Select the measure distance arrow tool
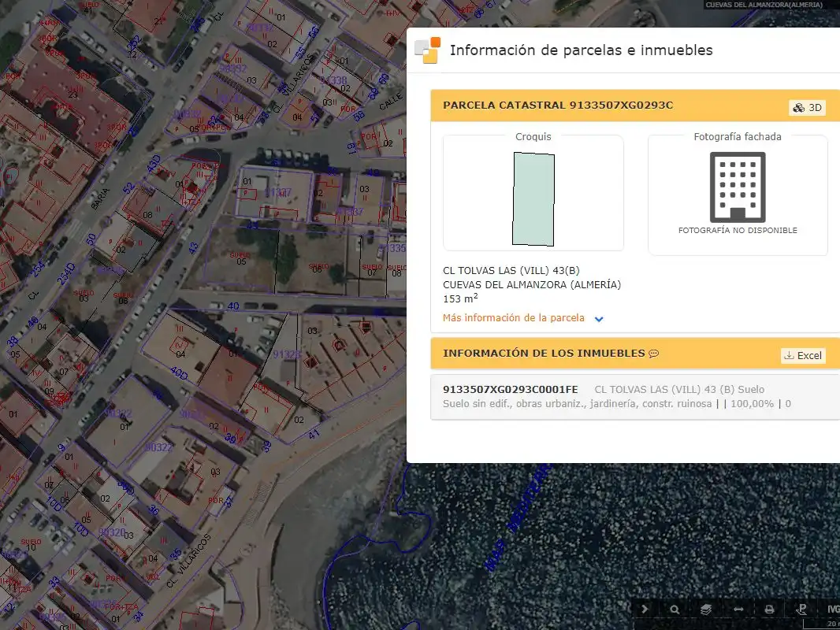Image resolution: width=840 pixels, height=630 pixels. 738,609
